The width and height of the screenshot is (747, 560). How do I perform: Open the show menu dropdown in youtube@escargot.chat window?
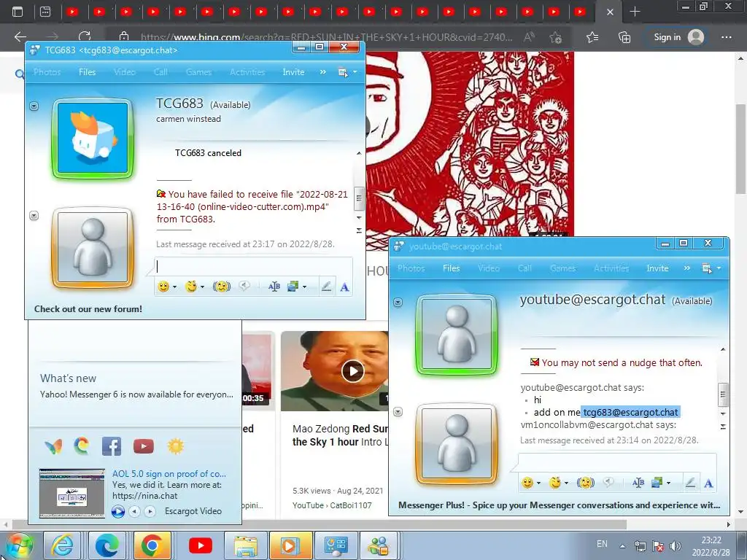[711, 268]
